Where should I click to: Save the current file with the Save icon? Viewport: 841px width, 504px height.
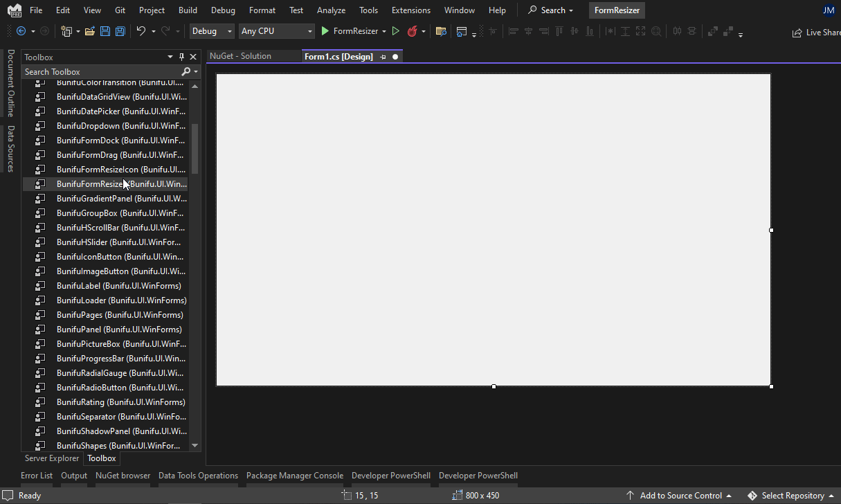[105, 31]
